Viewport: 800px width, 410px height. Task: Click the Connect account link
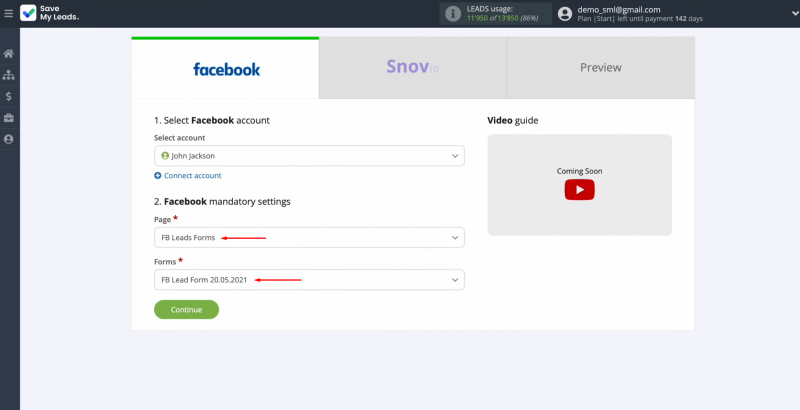tap(192, 176)
